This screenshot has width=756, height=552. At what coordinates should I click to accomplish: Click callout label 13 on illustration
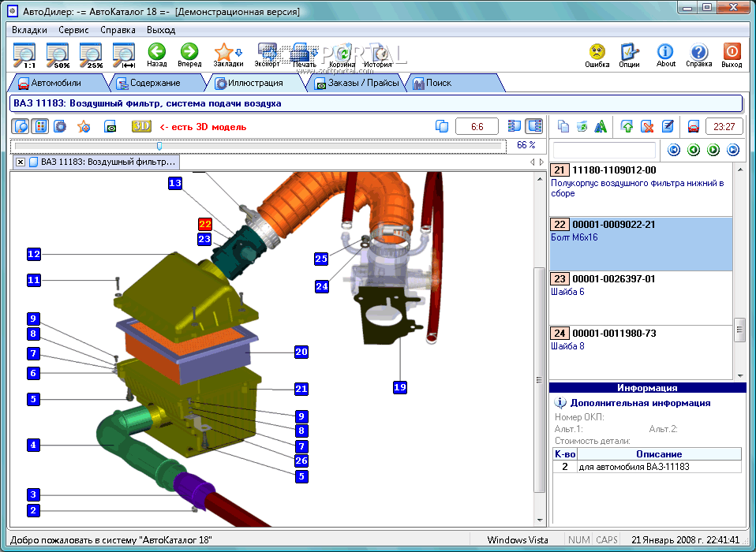(x=175, y=183)
